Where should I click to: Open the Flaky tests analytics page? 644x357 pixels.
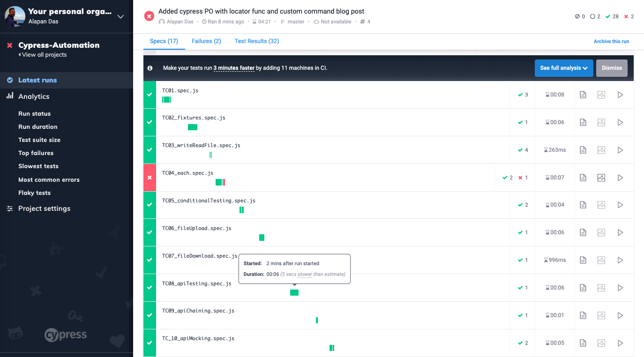tap(34, 193)
